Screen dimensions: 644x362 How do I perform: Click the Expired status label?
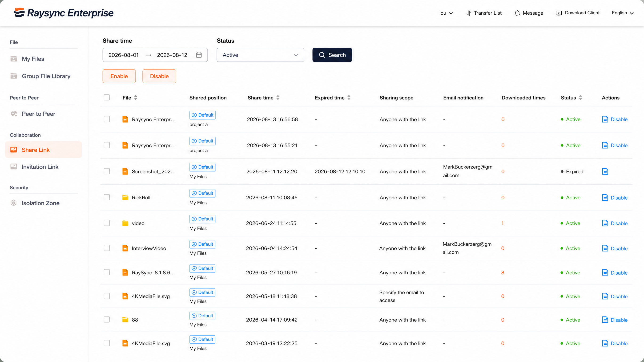pos(575,172)
